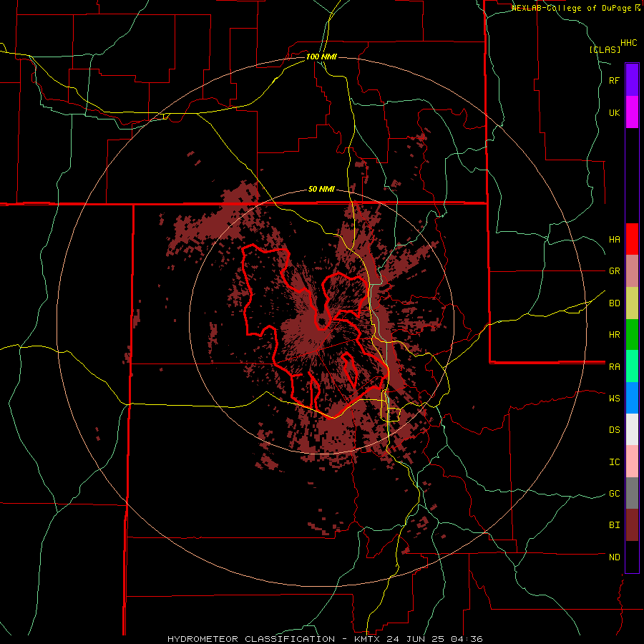
Task: Click the IC legend label
Action: tap(615, 462)
